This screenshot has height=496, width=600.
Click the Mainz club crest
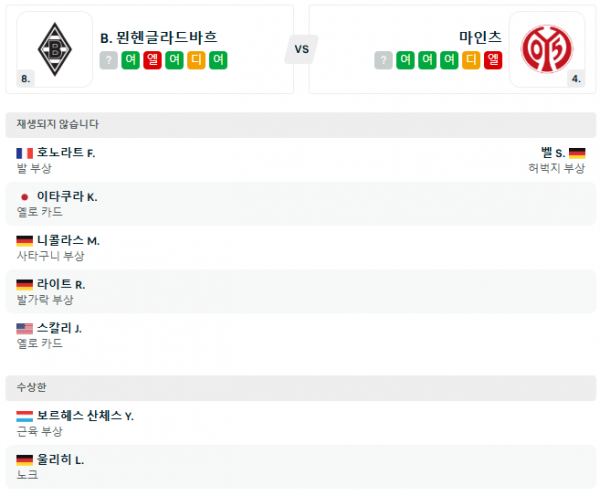click(x=544, y=47)
